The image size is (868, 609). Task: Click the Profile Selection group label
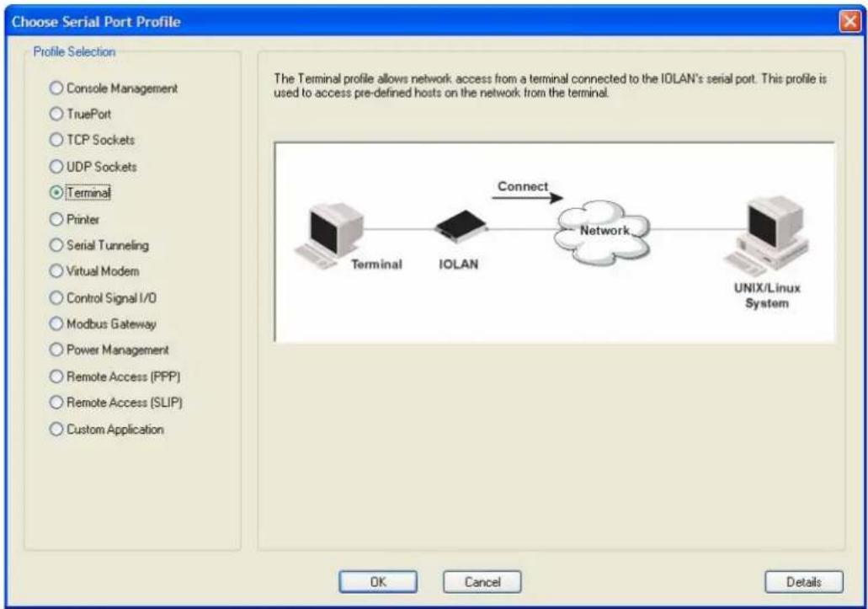(x=74, y=51)
